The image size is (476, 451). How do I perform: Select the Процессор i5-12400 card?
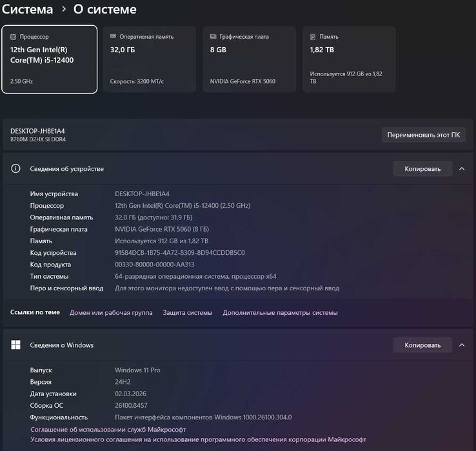[x=50, y=59]
